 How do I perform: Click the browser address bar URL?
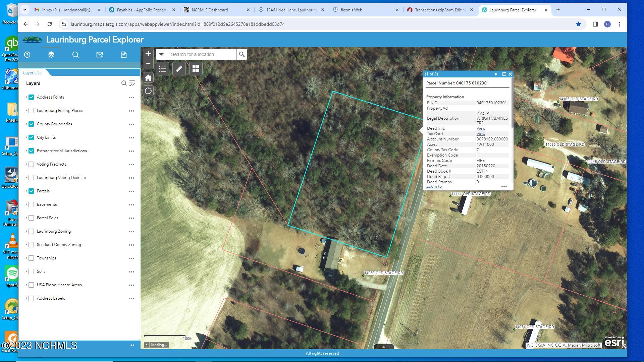(177, 24)
